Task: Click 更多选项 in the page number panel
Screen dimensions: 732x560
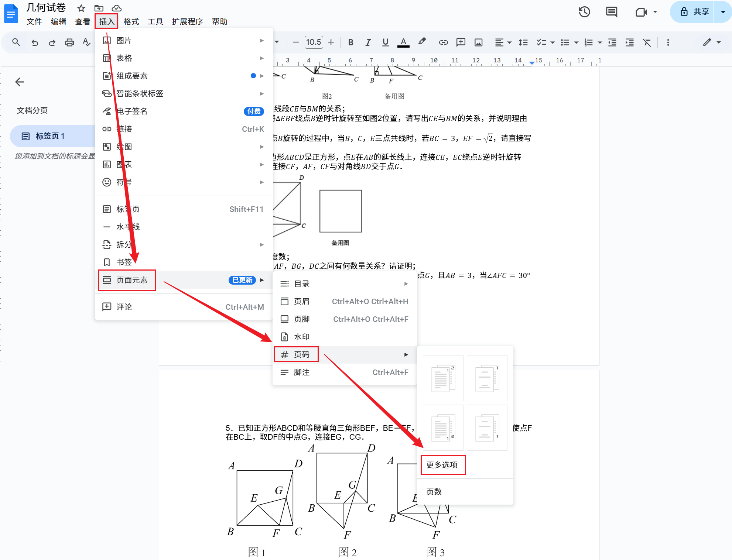Action: tap(443, 465)
